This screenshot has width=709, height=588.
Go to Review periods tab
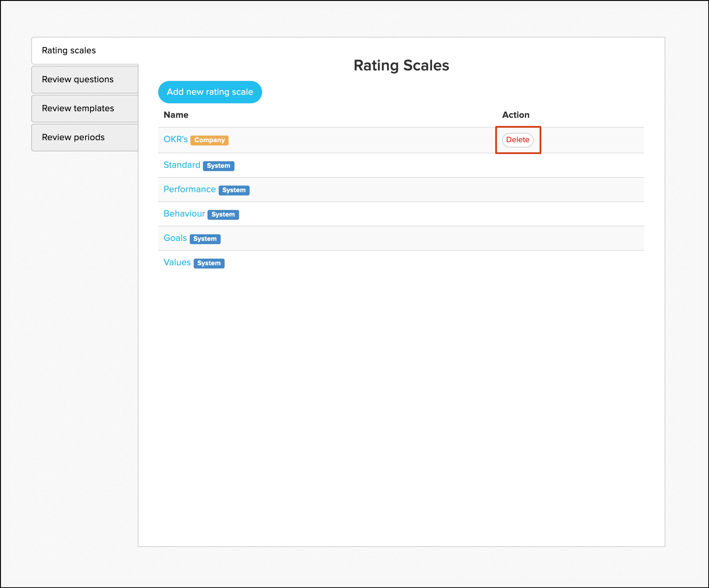(x=73, y=138)
